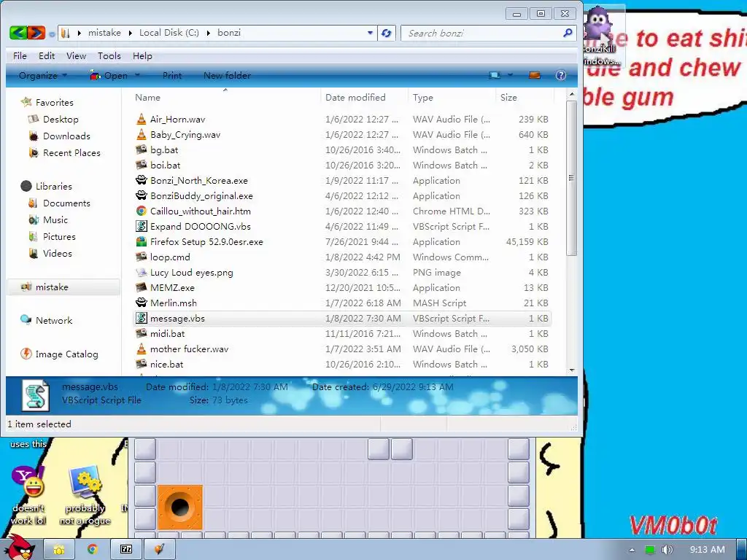The width and height of the screenshot is (747, 560).
Task: Click the volume icon in system tray
Action: tap(667, 550)
